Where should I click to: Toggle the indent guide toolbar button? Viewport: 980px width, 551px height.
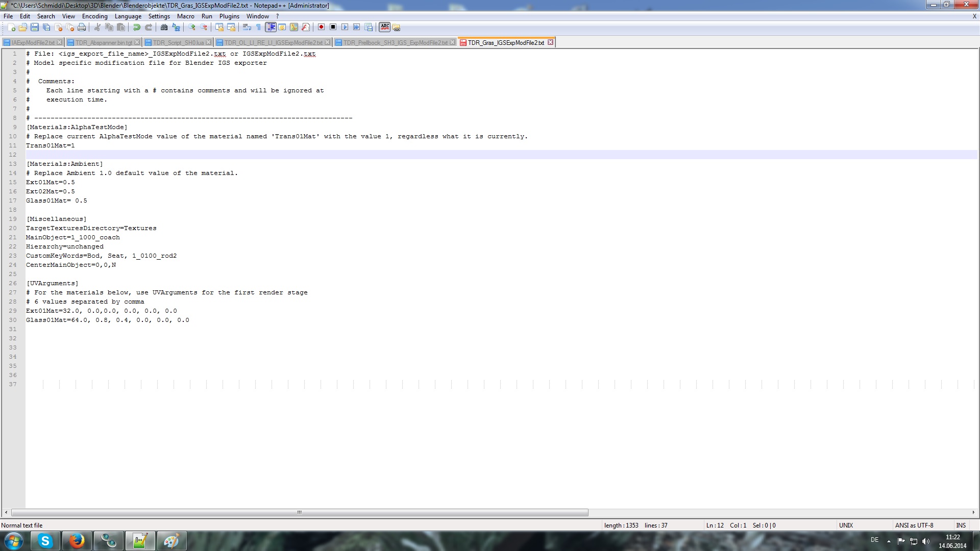(x=271, y=27)
